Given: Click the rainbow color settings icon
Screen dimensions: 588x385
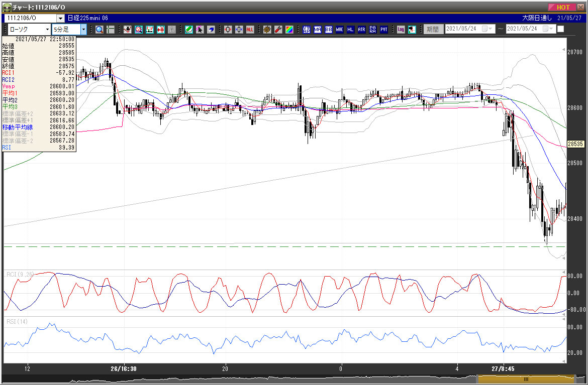Looking at the screenshot, I should click(x=289, y=29).
